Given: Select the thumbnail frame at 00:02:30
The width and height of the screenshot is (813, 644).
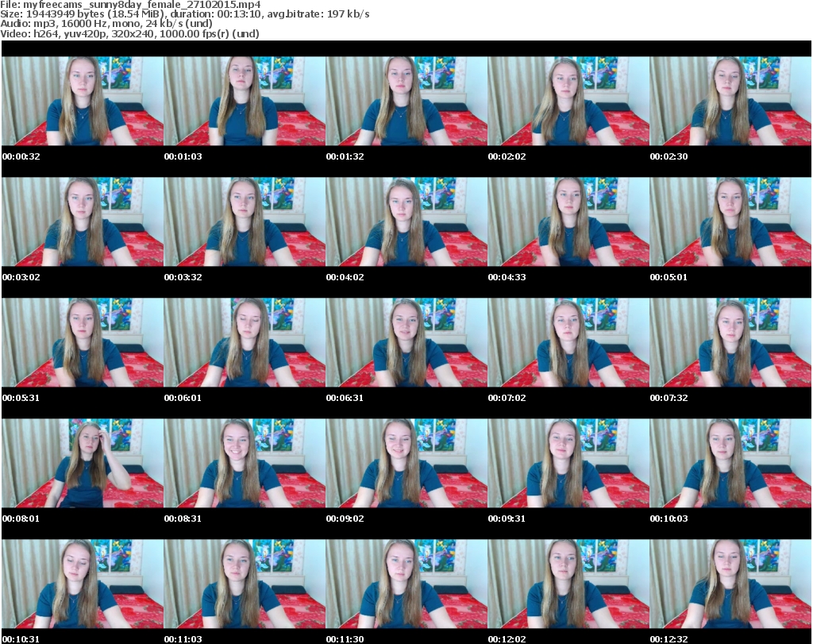Looking at the screenshot, I should (730, 101).
